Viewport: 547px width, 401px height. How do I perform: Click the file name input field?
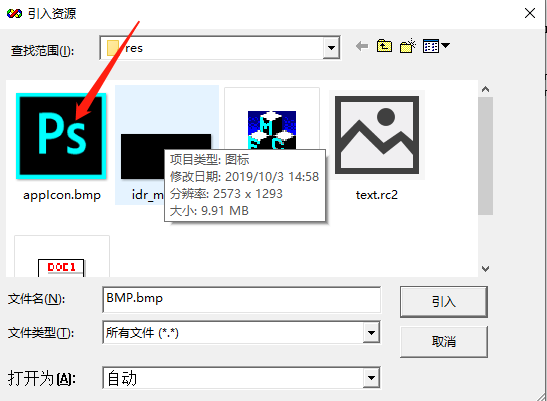tap(241, 299)
